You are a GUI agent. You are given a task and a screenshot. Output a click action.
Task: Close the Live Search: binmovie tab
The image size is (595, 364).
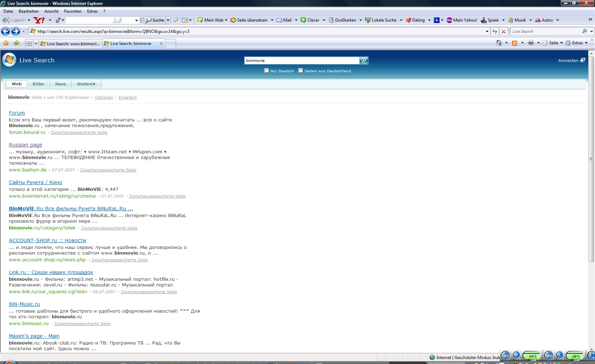coord(161,44)
